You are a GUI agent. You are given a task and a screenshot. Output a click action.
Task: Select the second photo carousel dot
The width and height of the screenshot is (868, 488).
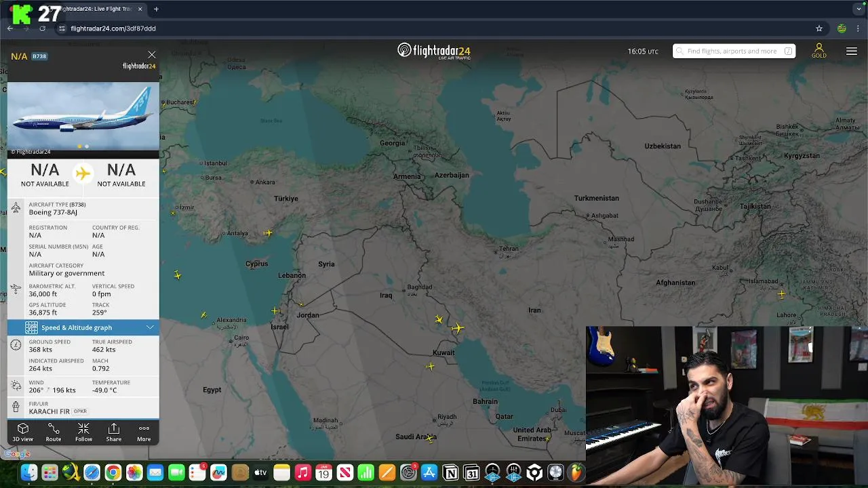click(87, 146)
